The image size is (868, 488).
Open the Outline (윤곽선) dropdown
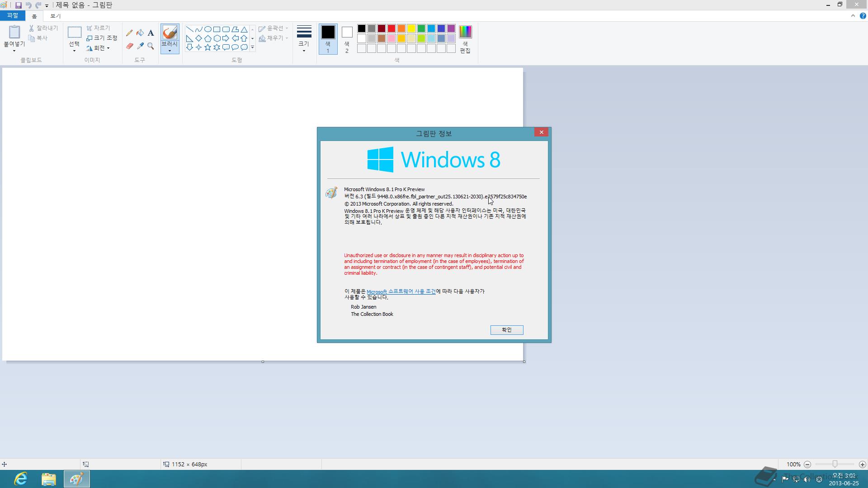click(274, 28)
